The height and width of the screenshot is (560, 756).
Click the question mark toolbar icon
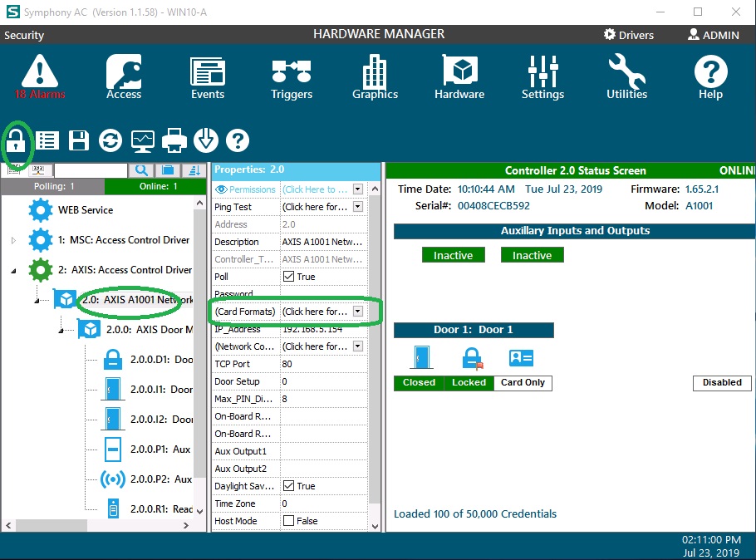point(238,141)
